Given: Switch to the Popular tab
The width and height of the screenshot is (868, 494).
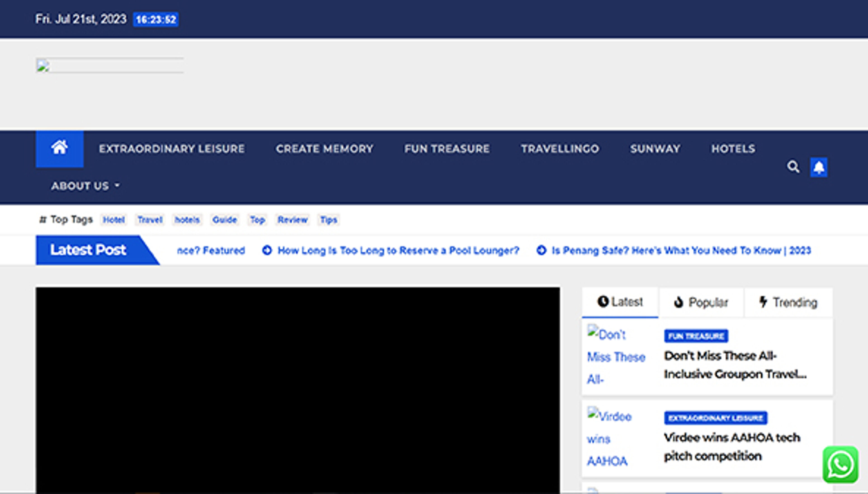Looking at the screenshot, I should click(701, 302).
